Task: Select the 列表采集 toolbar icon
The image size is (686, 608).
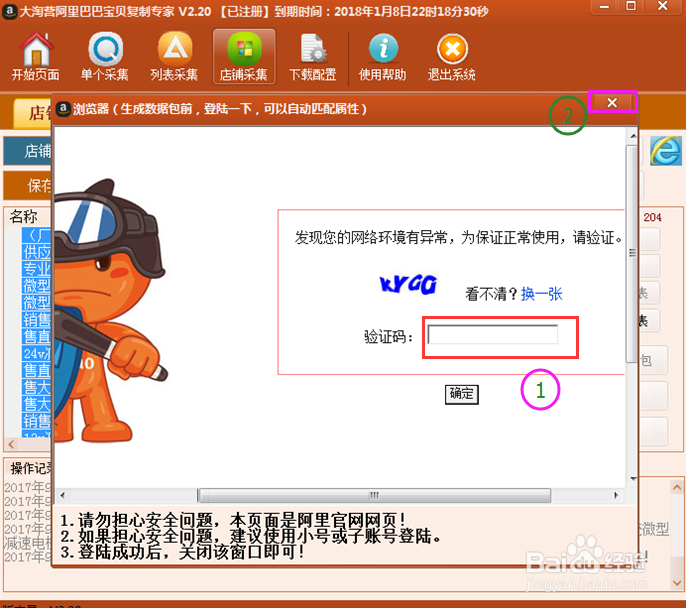Action: click(x=174, y=57)
